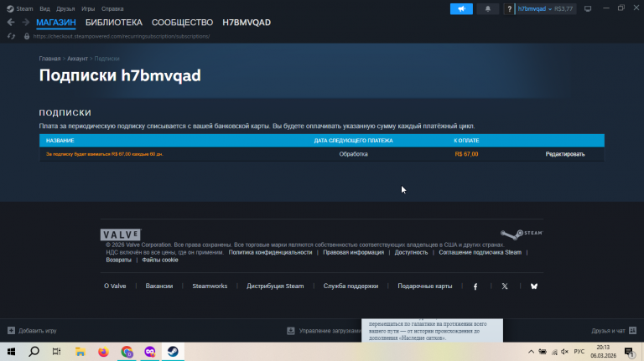Open the Игры menu
Image resolution: width=644 pixels, height=361 pixels.
point(88,8)
